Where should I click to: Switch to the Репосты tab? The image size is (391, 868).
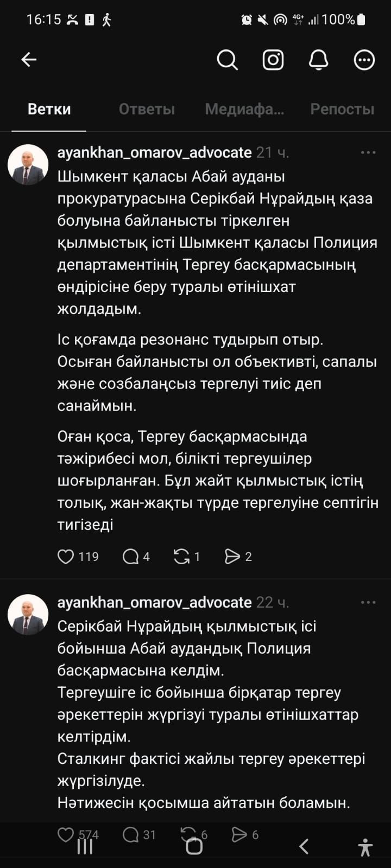coord(342,109)
